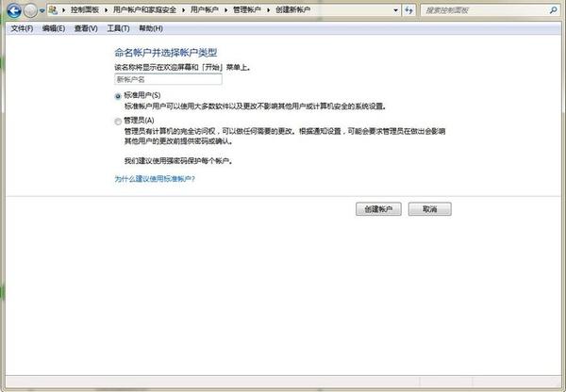Go to 管理帐户 breadcrumb
566x392 pixels.
[247, 10]
